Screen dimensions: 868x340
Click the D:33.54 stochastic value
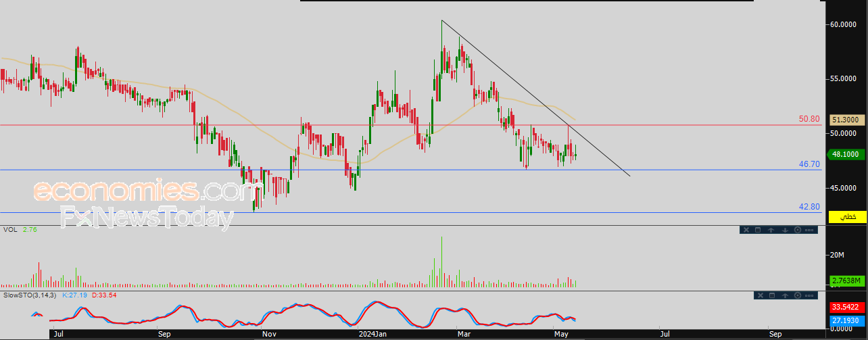(x=103, y=295)
